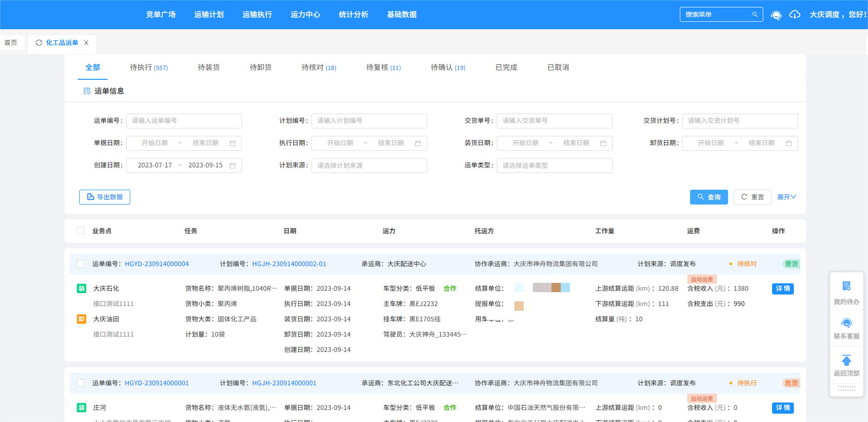Image resolution: width=868 pixels, height=422 pixels.
Task: Click the 普货 tag on order HGYD-230914000004
Action: coord(792,264)
